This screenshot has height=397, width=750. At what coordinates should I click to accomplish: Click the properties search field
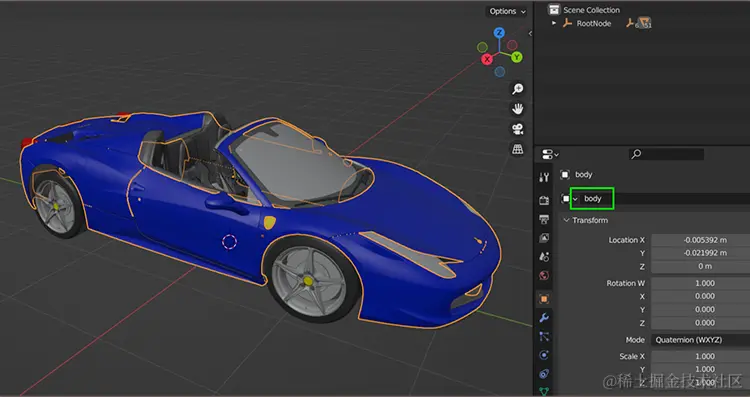[666, 154]
